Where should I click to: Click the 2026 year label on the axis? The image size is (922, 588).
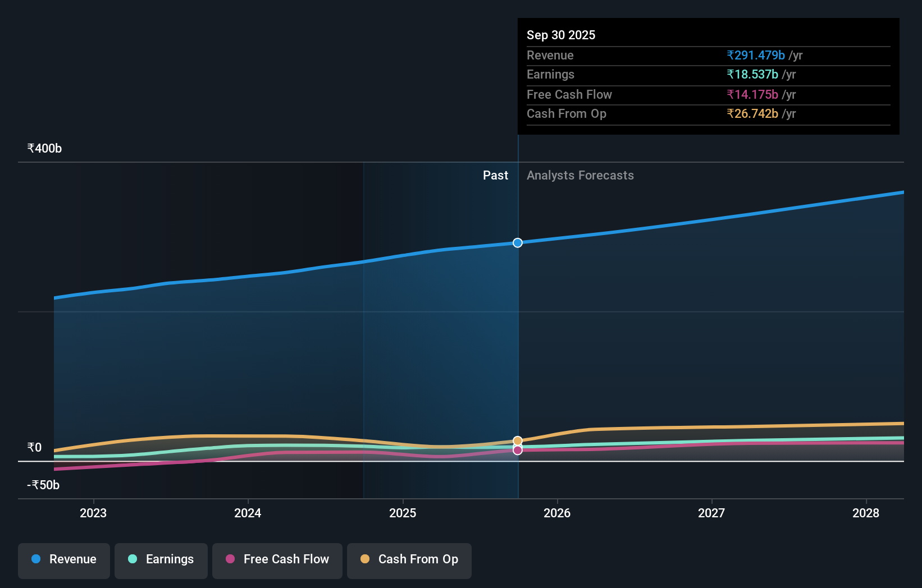click(x=557, y=513)
